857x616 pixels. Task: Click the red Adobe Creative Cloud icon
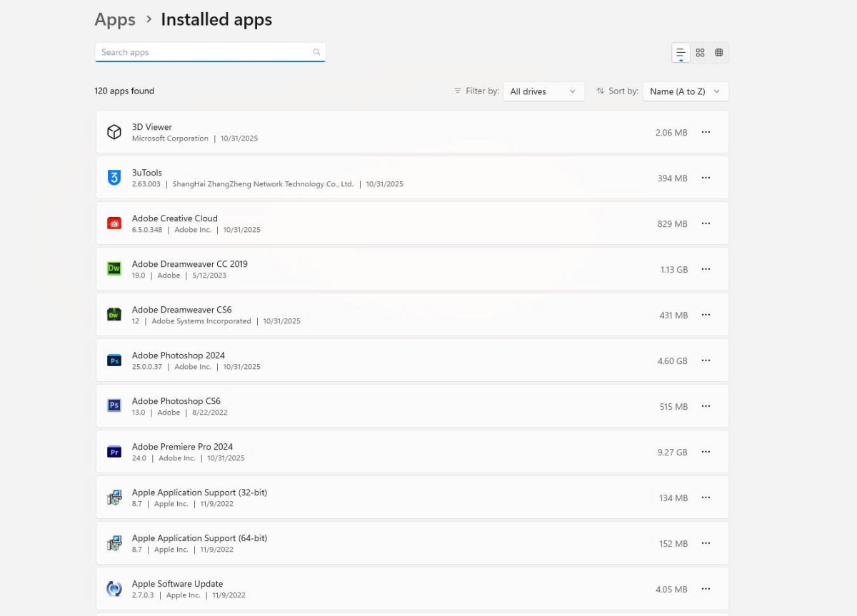tap(114, 223)
